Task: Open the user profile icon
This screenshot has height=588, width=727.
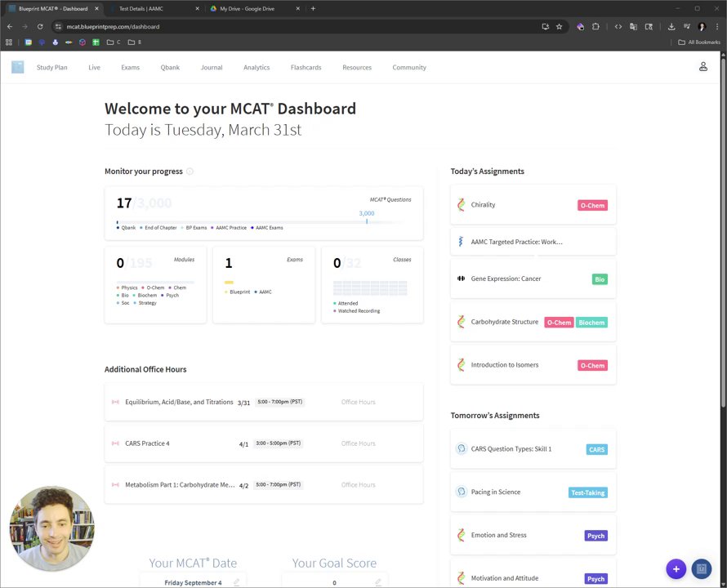Action: coord(702,67)
